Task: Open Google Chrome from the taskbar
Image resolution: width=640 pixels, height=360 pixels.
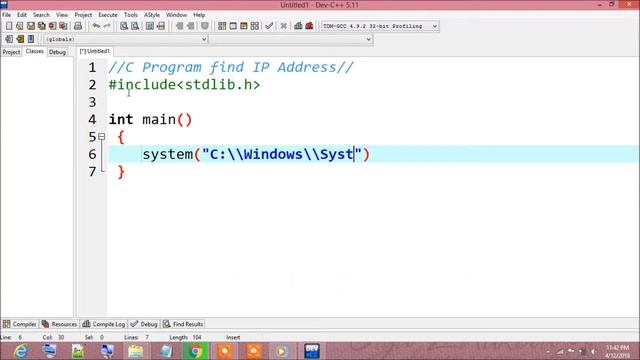Action: 195,351
